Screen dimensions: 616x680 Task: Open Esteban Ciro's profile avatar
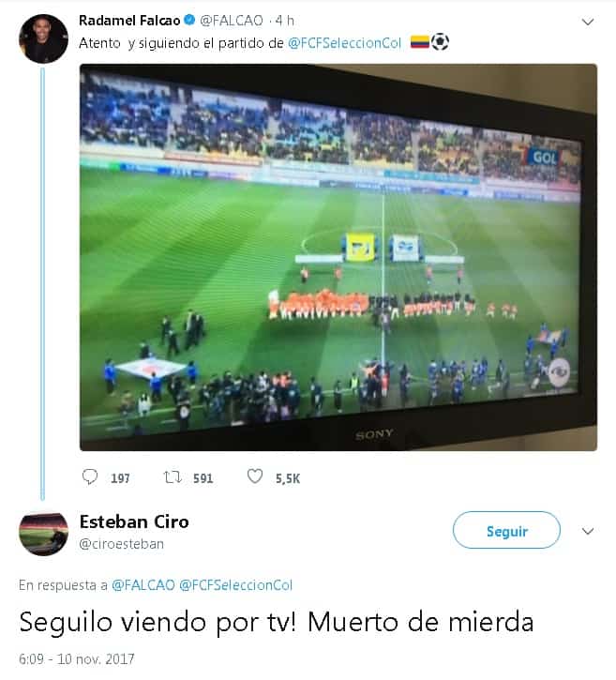[43, 534]
